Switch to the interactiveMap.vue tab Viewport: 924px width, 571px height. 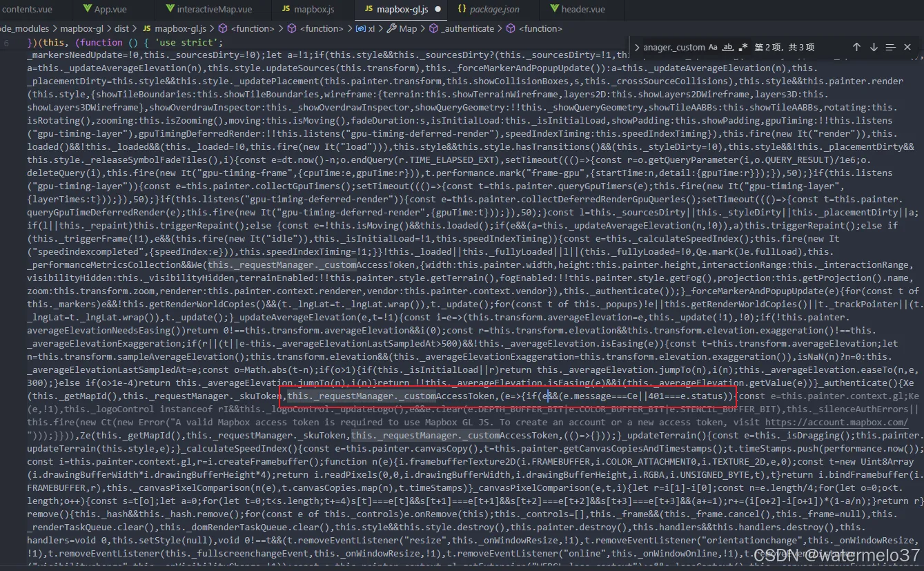tap(213, 10)
